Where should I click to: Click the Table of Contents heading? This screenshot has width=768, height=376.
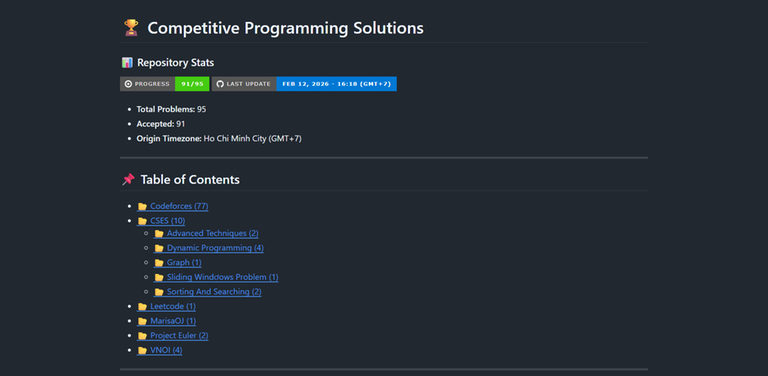190,180
